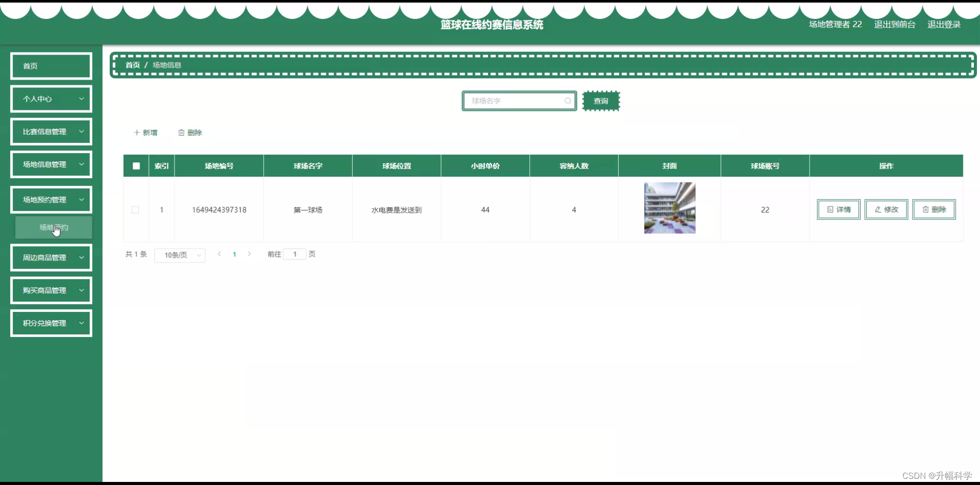Expand the 个人中心 sidebar menu
The width and height of the screenshot is (980, 485).
click(51, 99)
